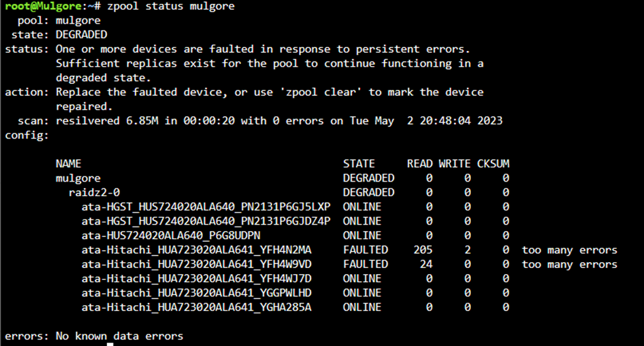This screenshot has height=346, width=644.
Task: Click 'Sufficient replicas exist' line
Action: point(269,63)
